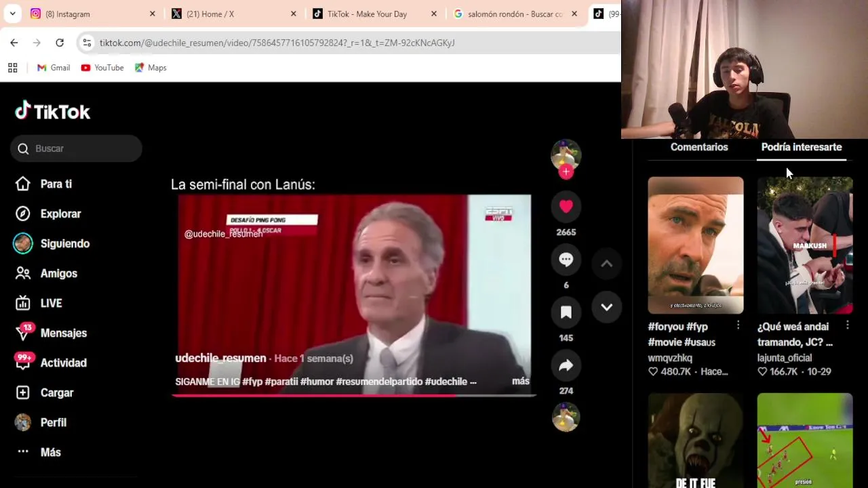Open udechile_resumen username link

pyautogui.click(x=220, y=358)
